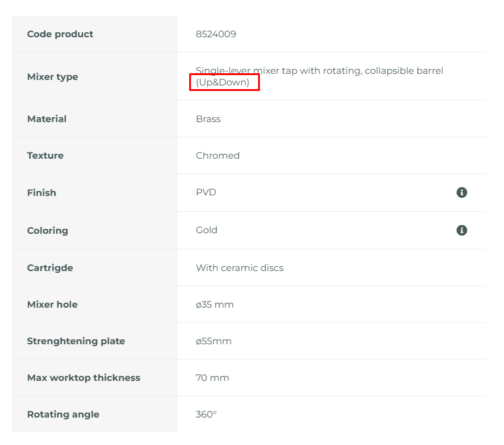The image size is (504, 445).
Task: Select the Gold coloring value
Action: 206,230
